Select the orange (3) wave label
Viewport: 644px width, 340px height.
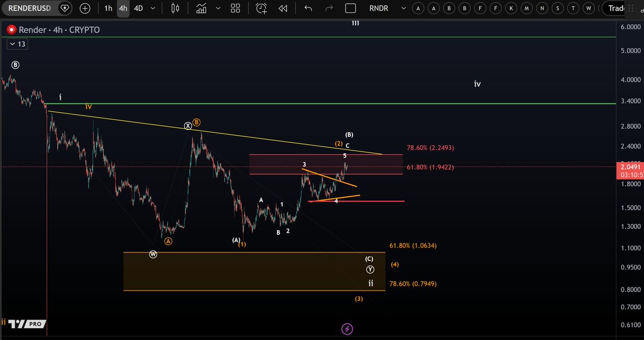click(358, 299)
